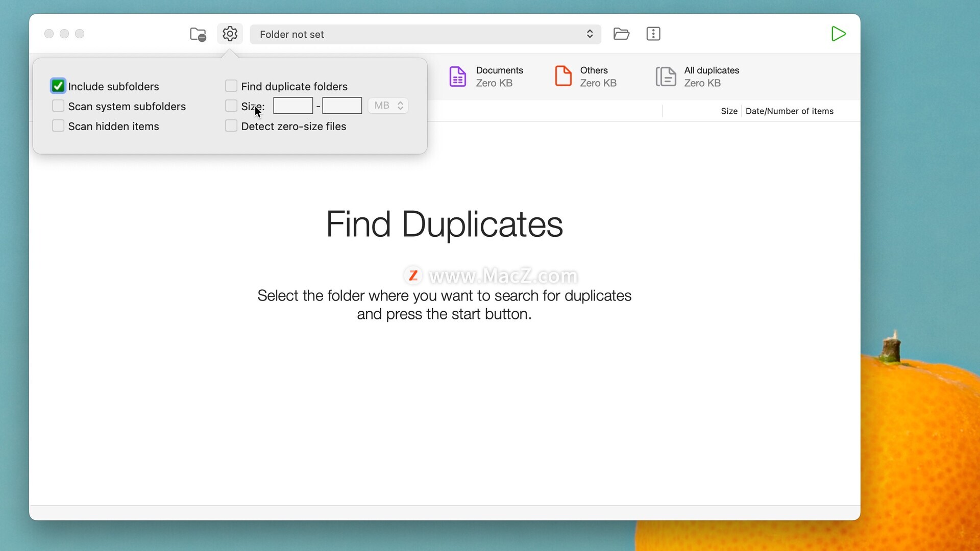The height and width of the screenshot is (551, 980).
Task: Uncheck Include subfolders
Action: 58,86
